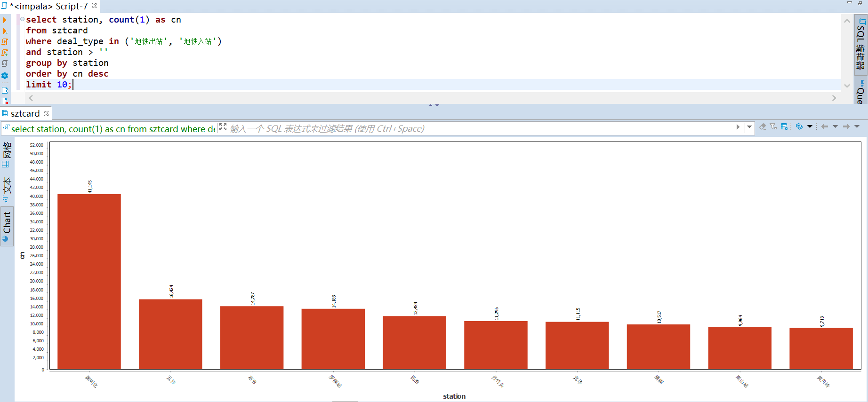Click the sash collapse arrows between panes

[434, 105]
